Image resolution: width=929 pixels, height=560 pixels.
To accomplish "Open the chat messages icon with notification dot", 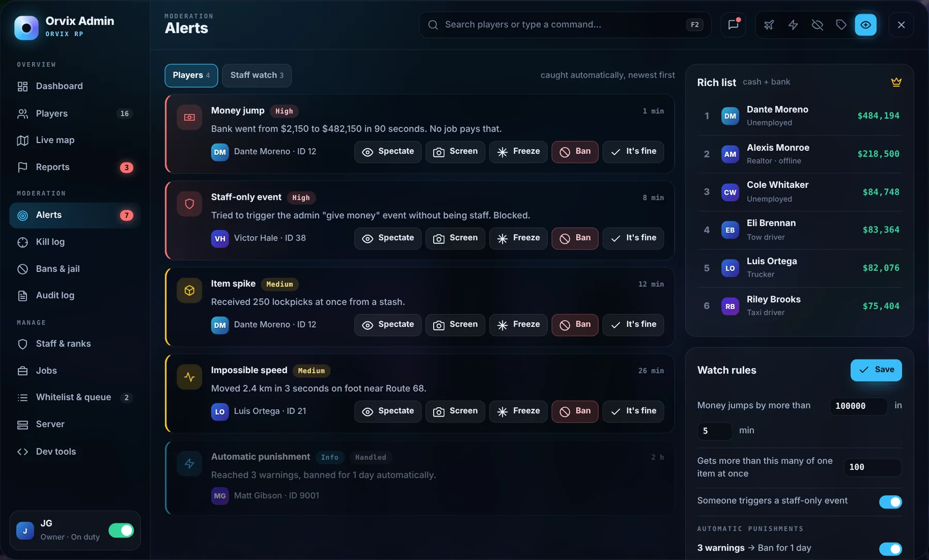I will (733, 25).
